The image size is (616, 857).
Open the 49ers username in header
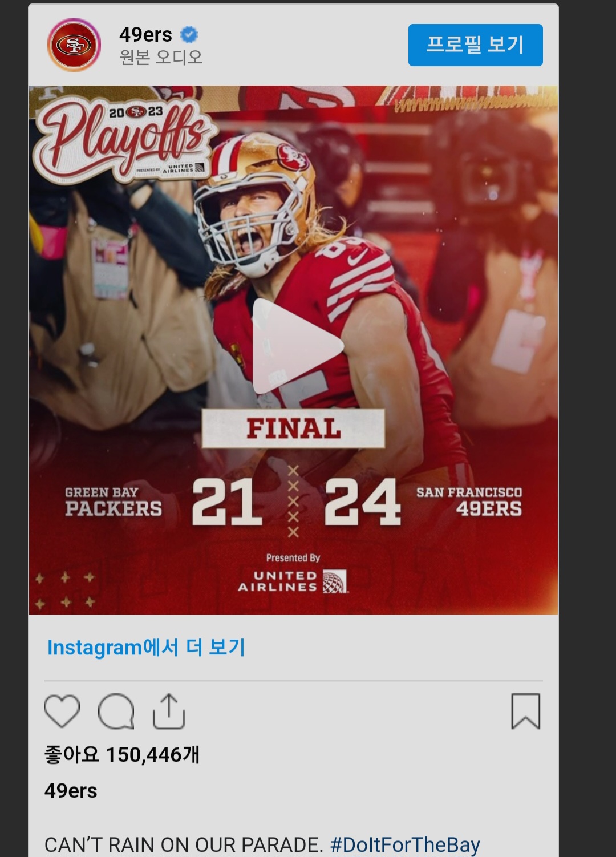point(145,35)
